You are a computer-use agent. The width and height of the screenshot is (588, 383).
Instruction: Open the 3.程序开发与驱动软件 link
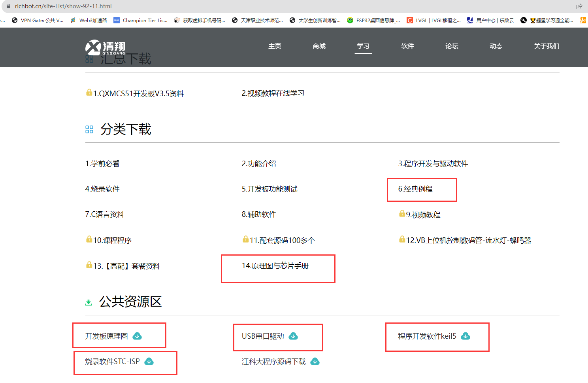point(433,164)
